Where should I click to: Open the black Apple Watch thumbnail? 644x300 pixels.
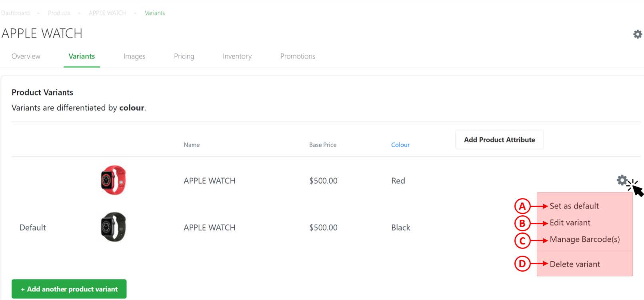pyautogui.click(x=113, y=227)
